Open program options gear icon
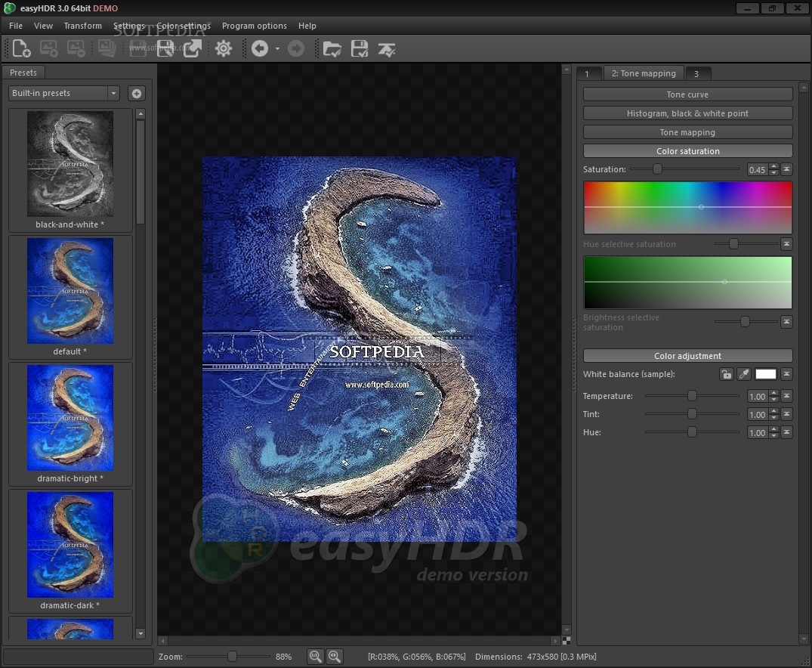Viewport: 812px width, 668px height. 224,48
